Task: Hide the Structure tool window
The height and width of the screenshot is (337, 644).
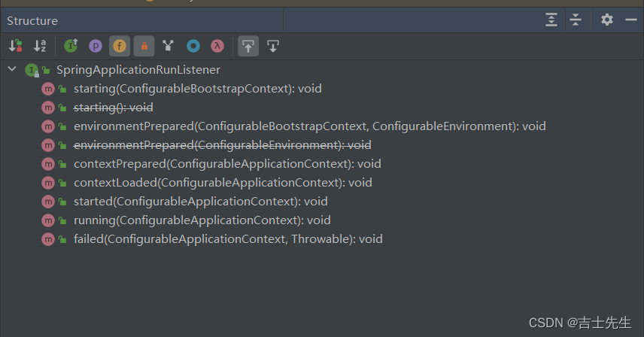Action: click(x=631, y=20)
